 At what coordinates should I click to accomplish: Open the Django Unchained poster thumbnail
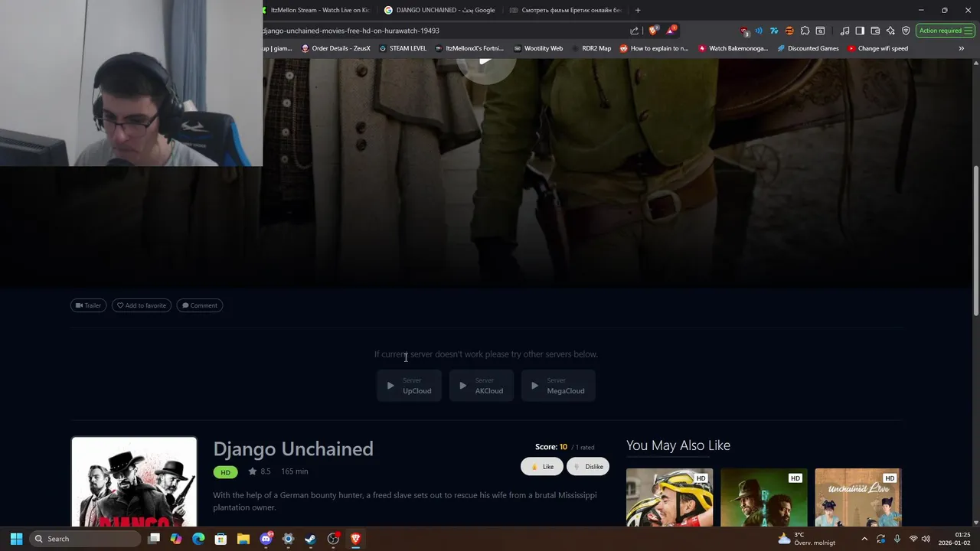[134, 482]
